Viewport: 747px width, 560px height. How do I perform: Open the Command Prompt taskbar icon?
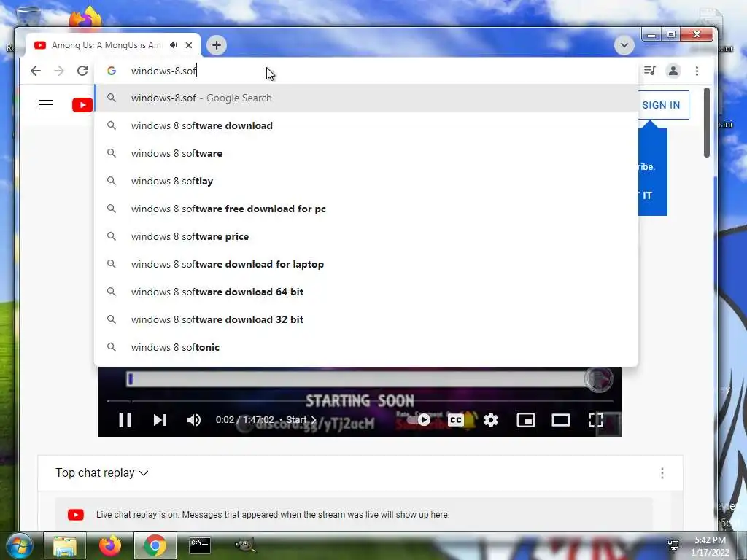pyautogui.click(x=200, y=545)
